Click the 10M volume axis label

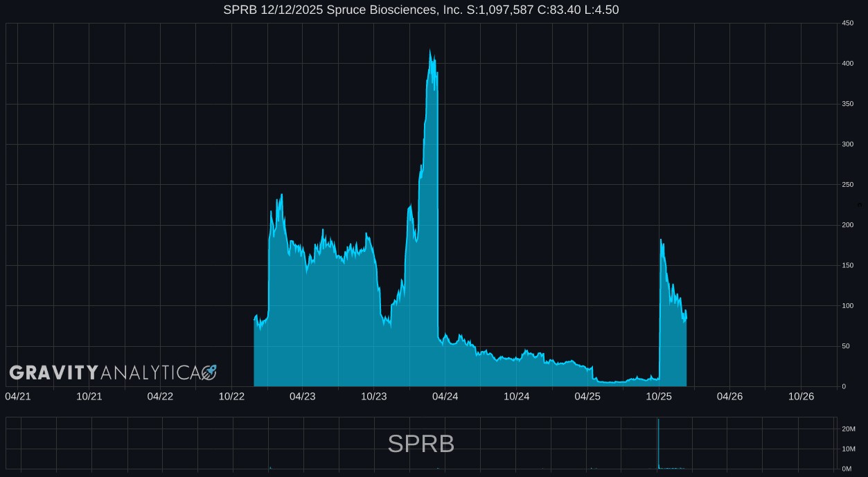point(847,449)
